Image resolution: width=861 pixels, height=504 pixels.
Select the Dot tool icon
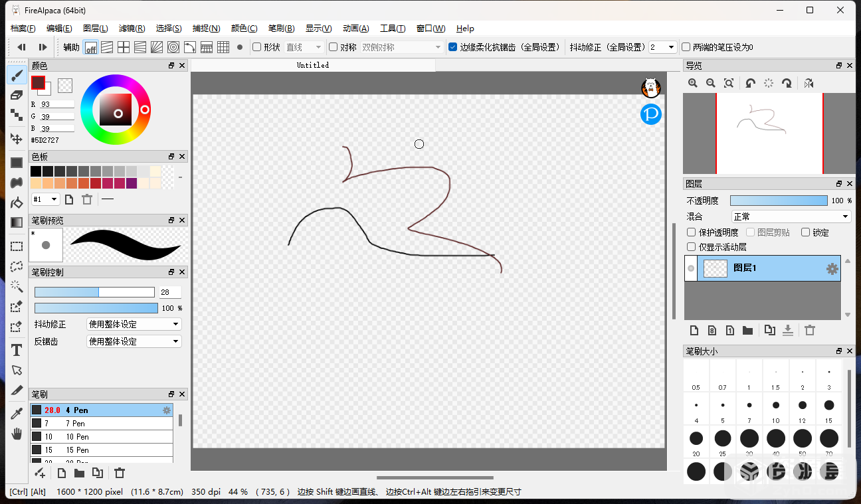coord(17,115)
